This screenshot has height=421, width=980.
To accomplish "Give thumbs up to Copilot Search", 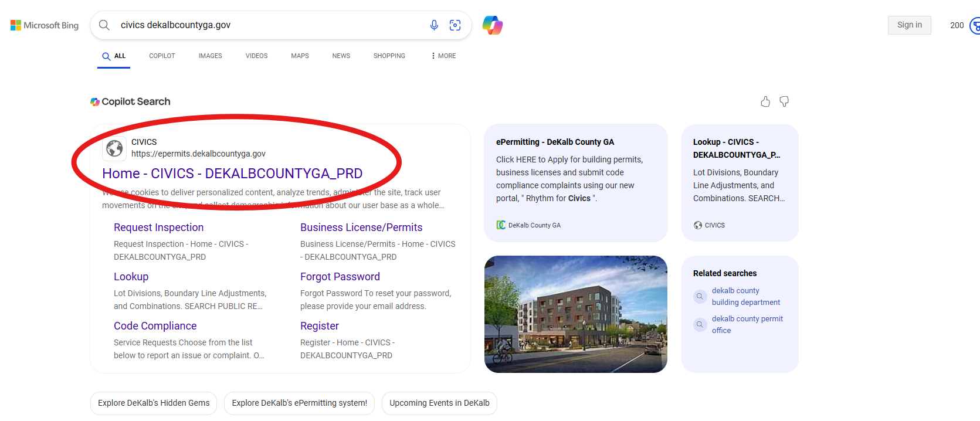I will 765,101.
